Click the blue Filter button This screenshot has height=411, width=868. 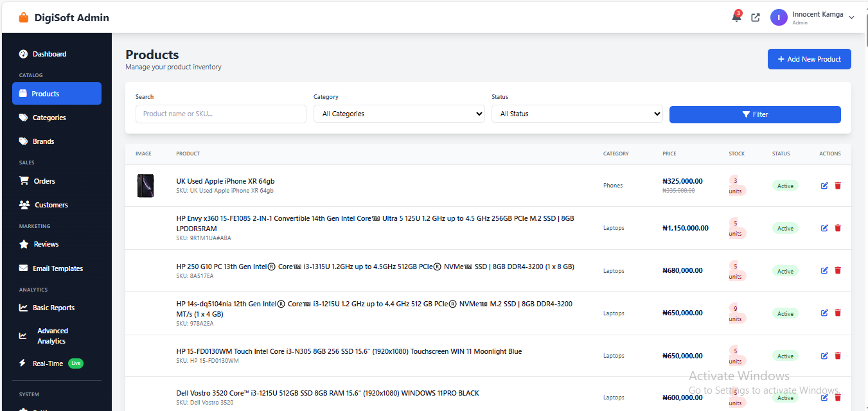click(755, 114)
